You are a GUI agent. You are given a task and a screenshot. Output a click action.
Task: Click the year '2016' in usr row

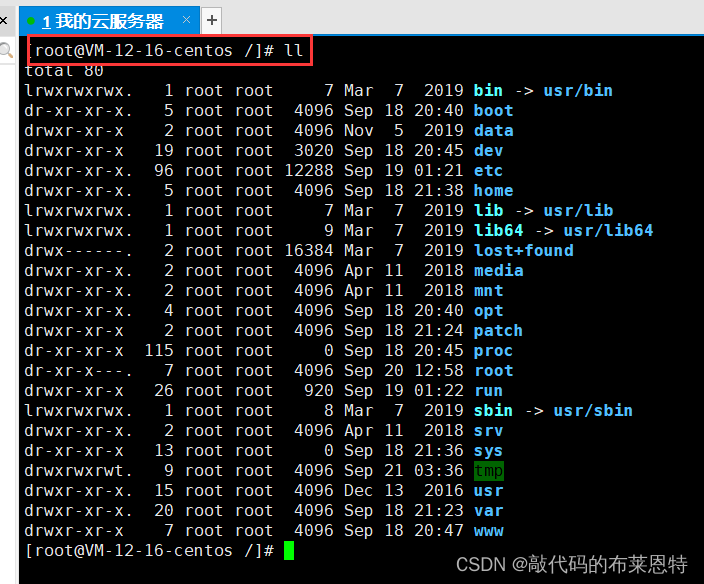444,491
